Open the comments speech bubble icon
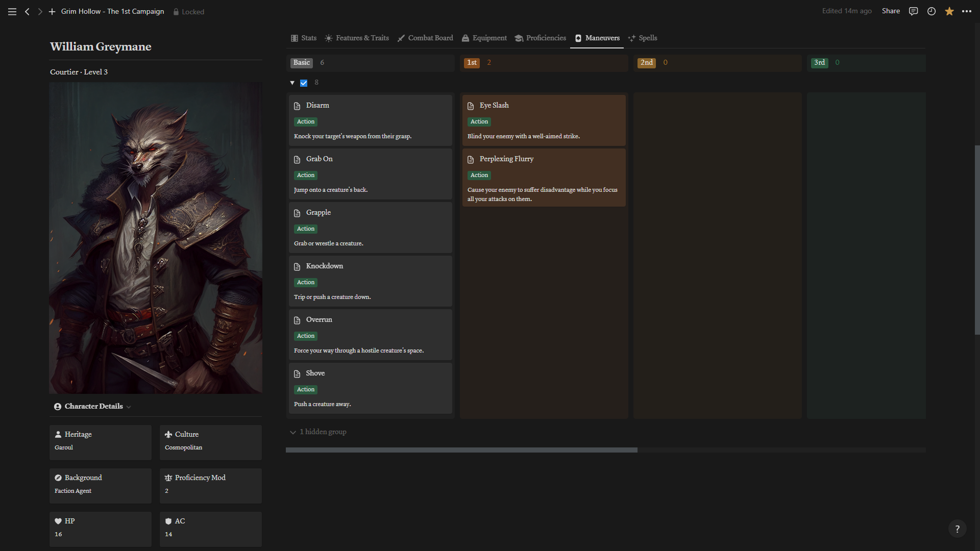Screen dimensions: 980x551 pos(913,11)
